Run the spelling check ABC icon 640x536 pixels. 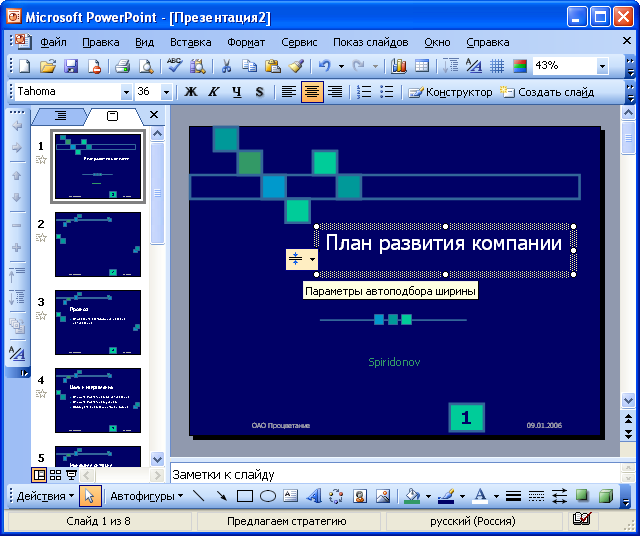(174, 66)
